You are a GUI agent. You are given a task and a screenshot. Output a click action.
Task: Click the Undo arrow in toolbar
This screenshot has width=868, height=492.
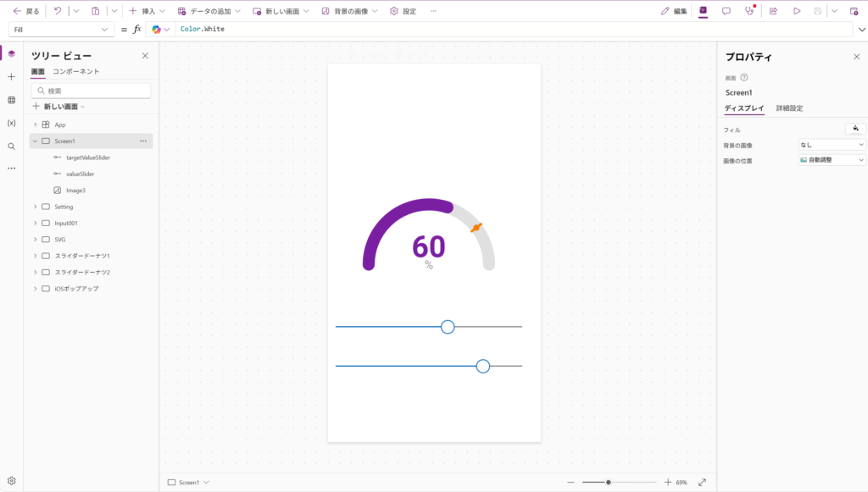click(58, 11)
